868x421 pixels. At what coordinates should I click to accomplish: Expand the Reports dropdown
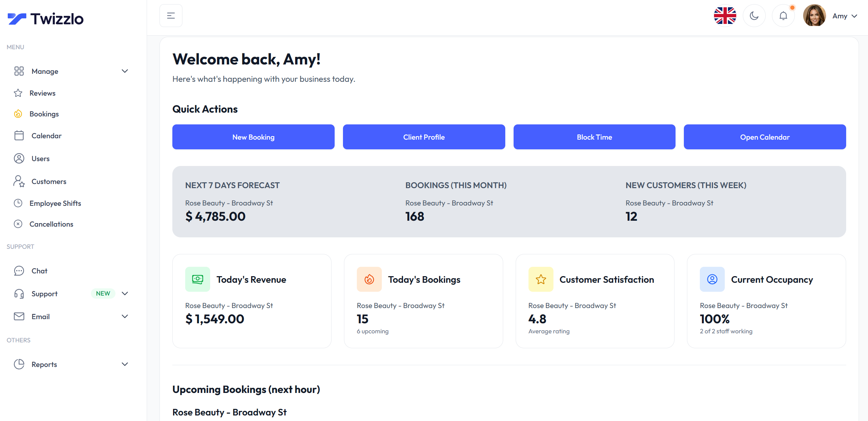coord(125,364)
